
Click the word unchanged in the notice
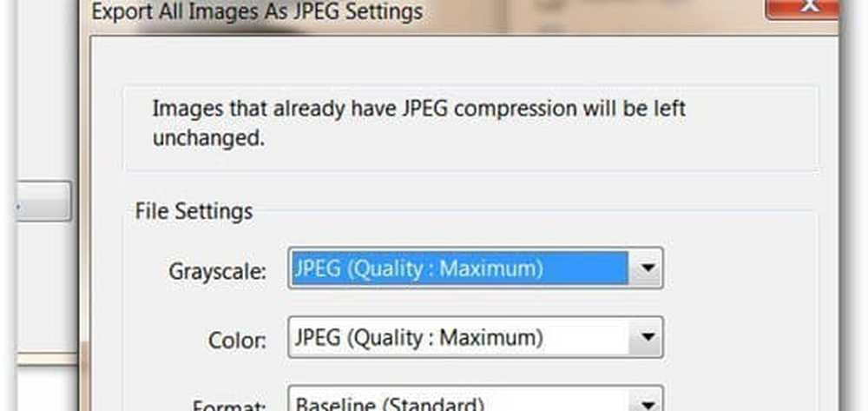coord(208,138)
